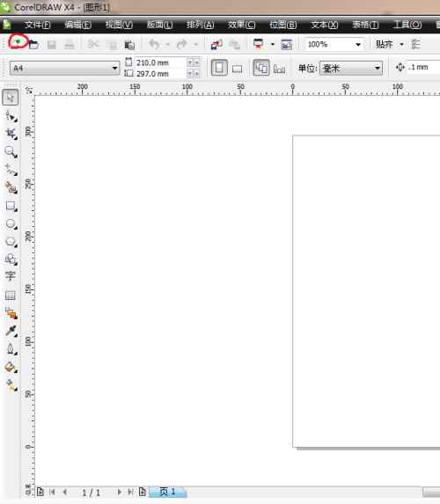440x504 pixels.
Task: Open the 效果(C) menu
Action: point(241,25)
